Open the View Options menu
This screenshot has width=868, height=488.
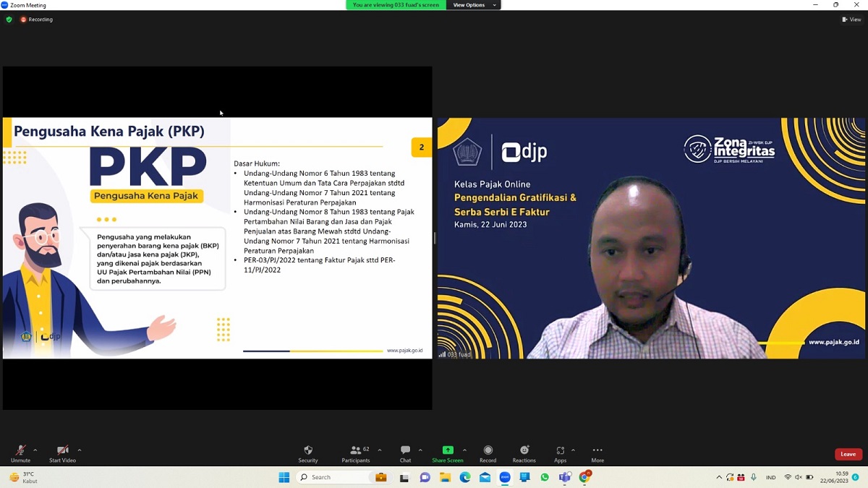(x=475, y=5)
